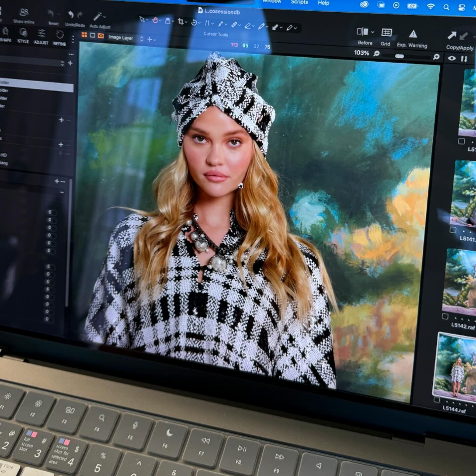Toggle the orange proofing eye icon

[101, 36]
